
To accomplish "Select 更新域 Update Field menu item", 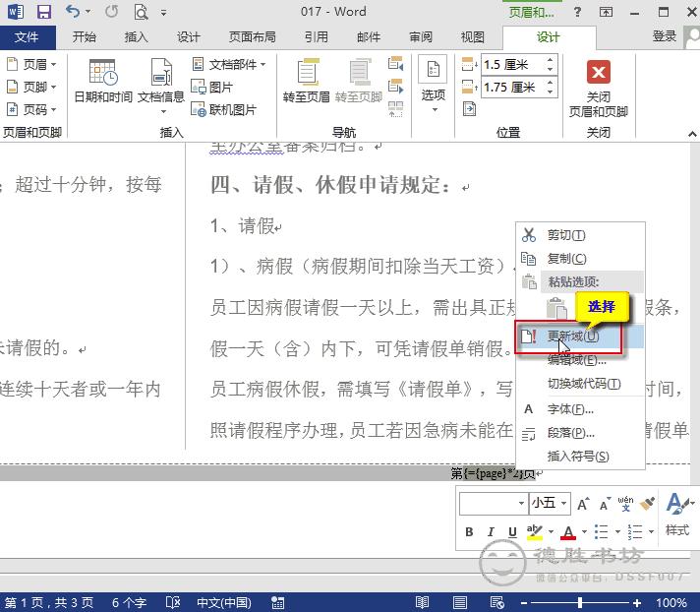I will 580,336.
